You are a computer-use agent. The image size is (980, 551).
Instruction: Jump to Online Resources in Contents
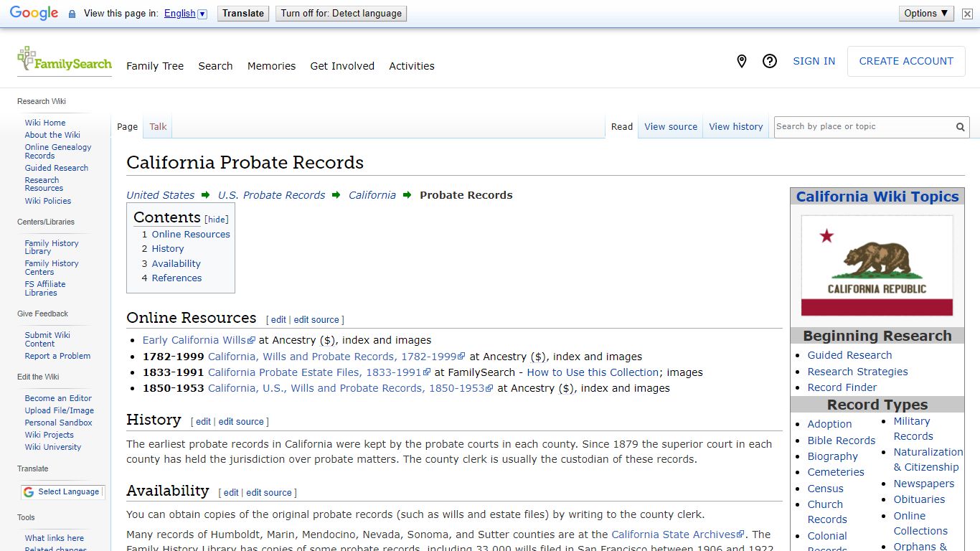[x=191, y=235]
